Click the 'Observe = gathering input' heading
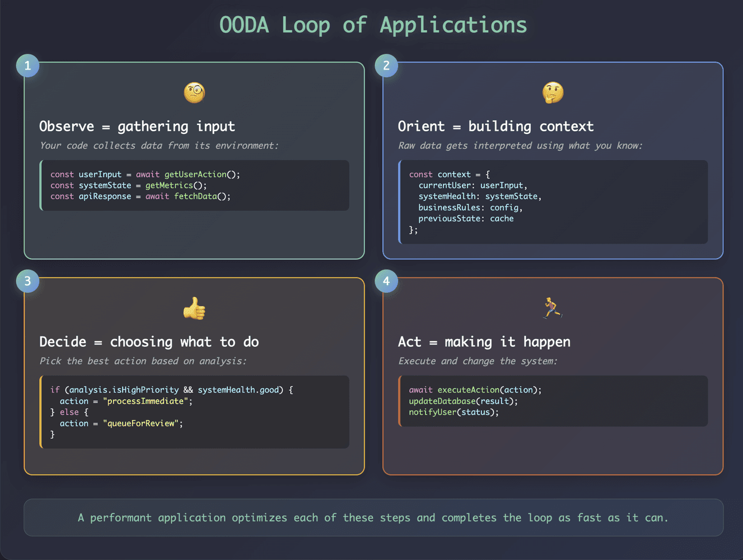This screenshot has width=743, height=560. 137,127
